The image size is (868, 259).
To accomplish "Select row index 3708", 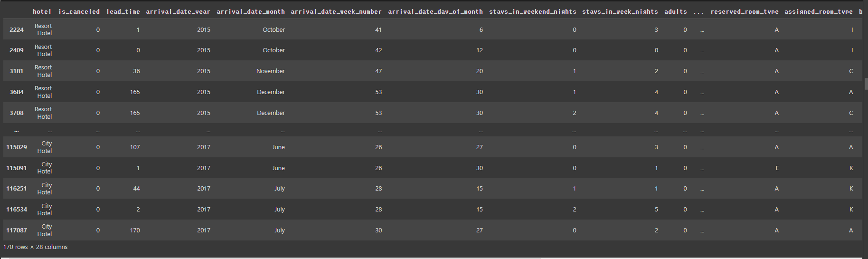I will [x=17, y=113].
